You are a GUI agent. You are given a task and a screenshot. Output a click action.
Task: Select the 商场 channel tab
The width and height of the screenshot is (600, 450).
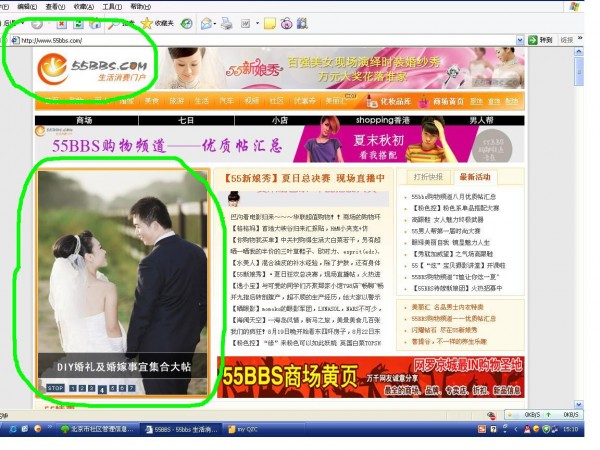click(x=84, y=120)
